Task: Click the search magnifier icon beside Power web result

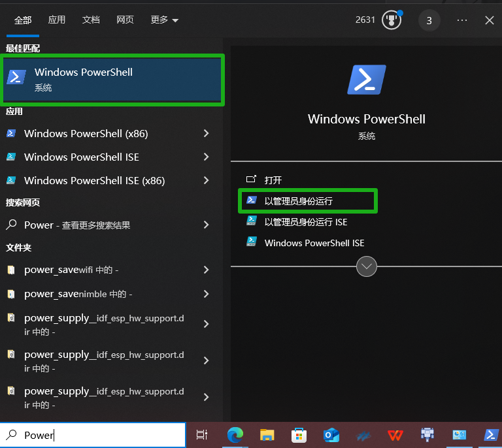Action: pyautogui.click(x=11, y=224)
